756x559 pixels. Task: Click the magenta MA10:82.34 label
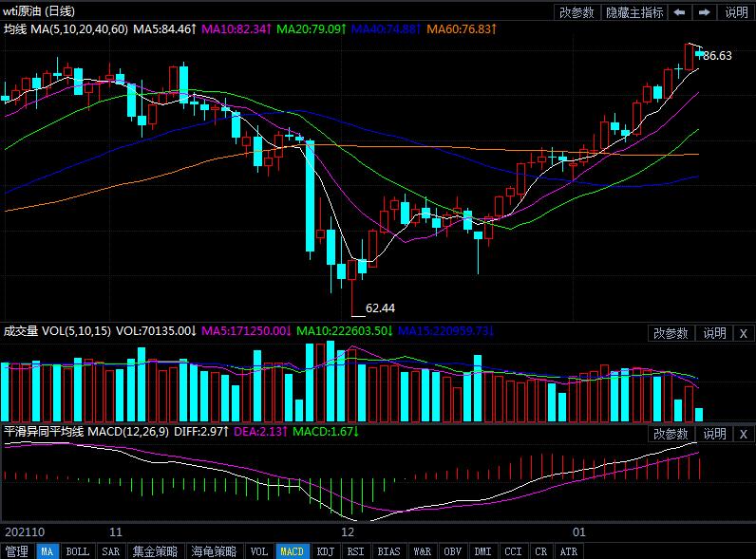pyautogui.click(x=236, y=28)
